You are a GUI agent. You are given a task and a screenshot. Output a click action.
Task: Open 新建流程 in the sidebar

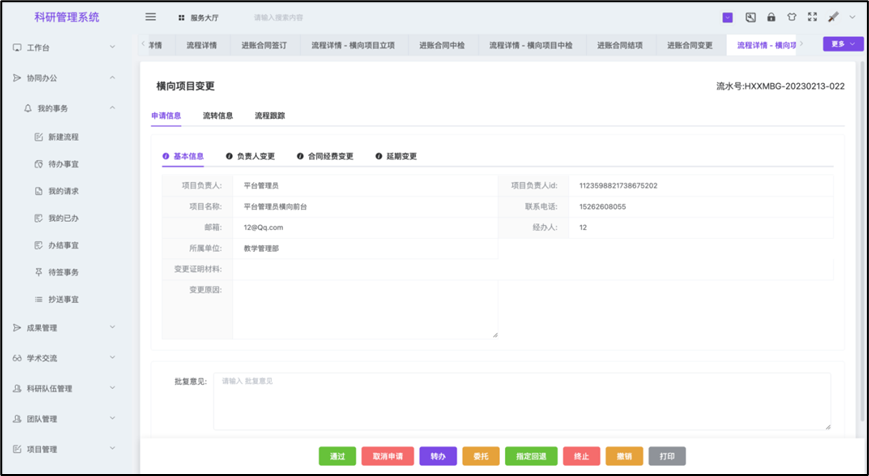[62, 137]
